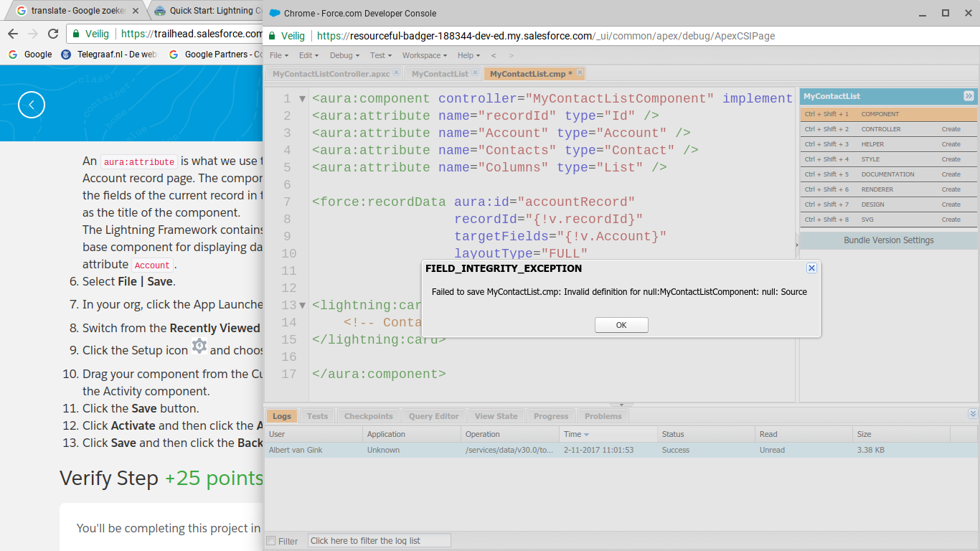
Task: Close the MyContactListController.apxc tab
Action: [x=396, y=73]
